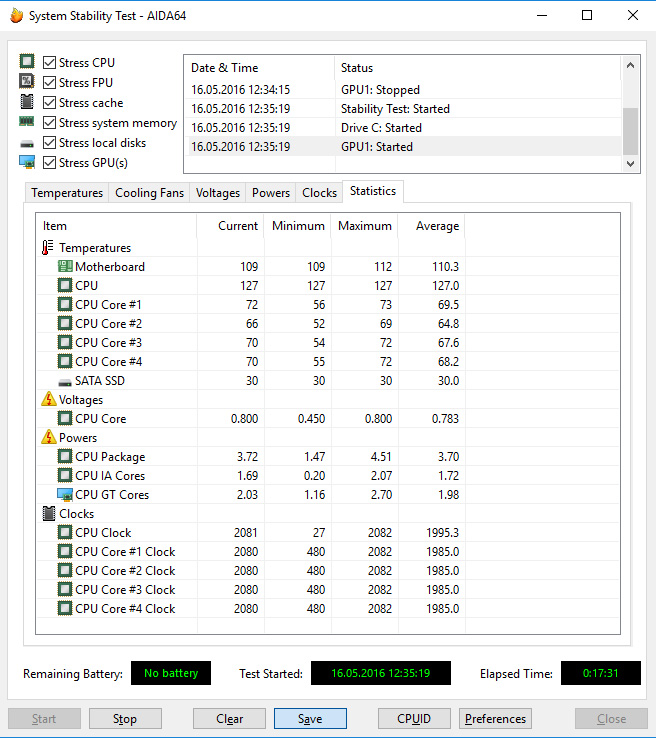
Task: Click the 'No battery' indicator
Action: [x=171, y=673]
